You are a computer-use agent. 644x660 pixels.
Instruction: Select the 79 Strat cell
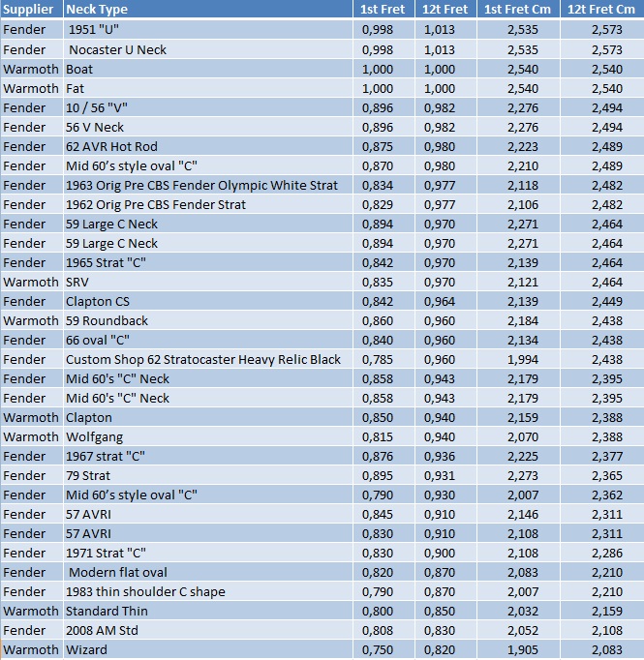tap(208, 475)
